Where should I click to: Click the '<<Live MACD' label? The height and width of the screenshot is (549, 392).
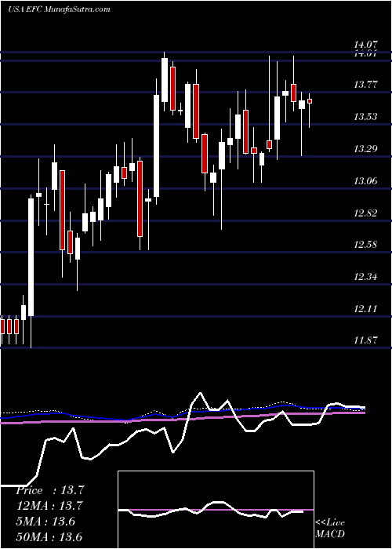click(330, 529)
